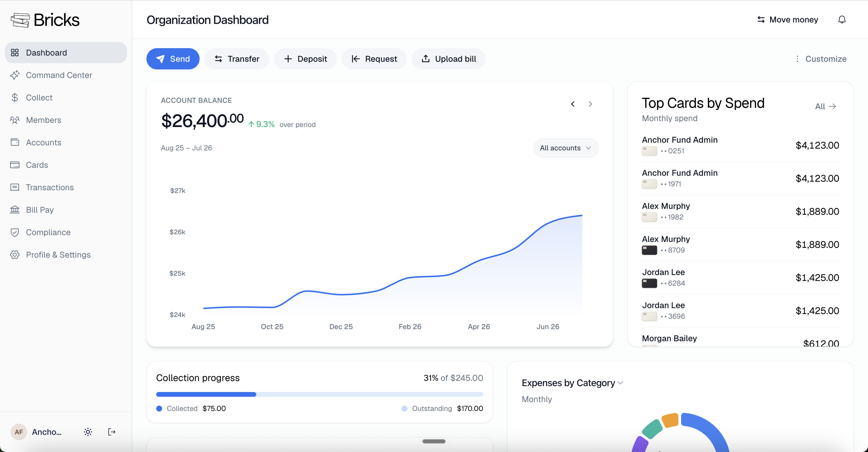The width and height of the screenshot is (868, 452).
Task: Click the AF user avatar
Action: [x=19, y=432]
